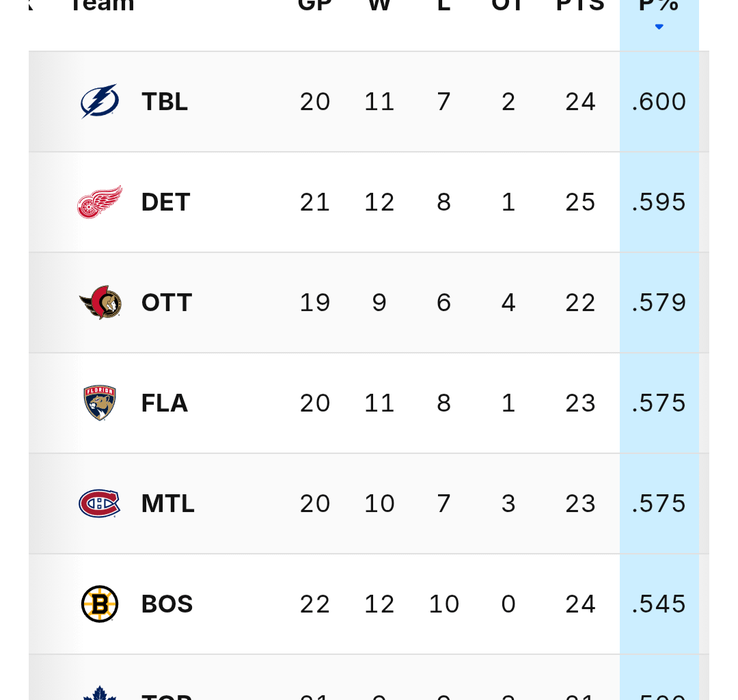Click the Montreal Canadiens logo

[x=100, y=504]
